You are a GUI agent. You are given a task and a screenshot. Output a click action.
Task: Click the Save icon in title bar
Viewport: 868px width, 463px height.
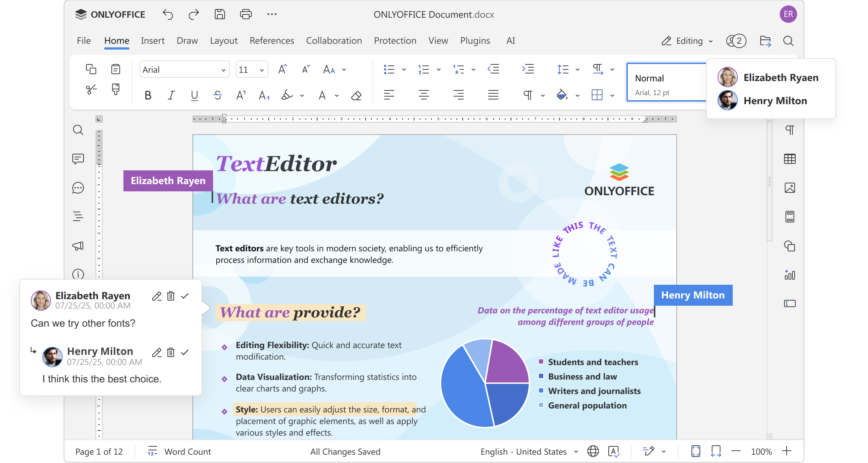click(220, 14)
